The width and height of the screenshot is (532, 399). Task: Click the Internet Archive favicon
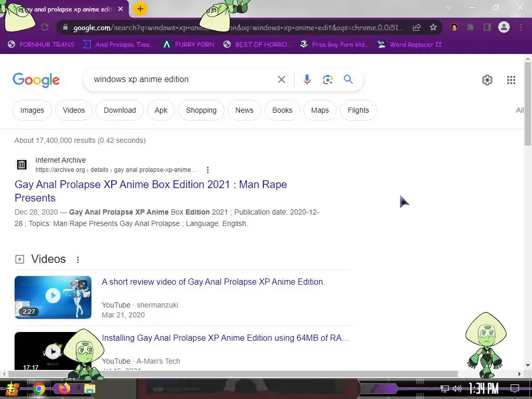[x=22, y=165]
